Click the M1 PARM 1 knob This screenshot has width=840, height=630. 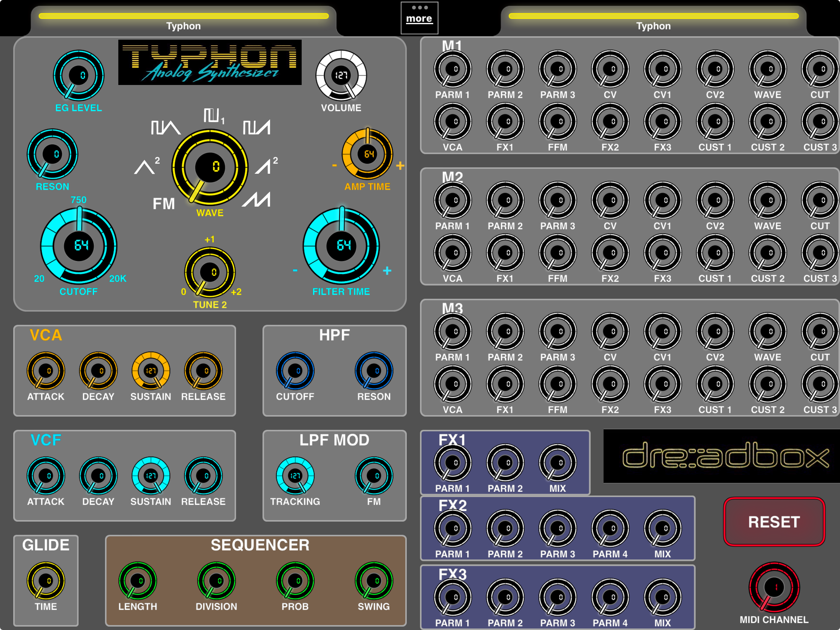(x=452, y=69)
